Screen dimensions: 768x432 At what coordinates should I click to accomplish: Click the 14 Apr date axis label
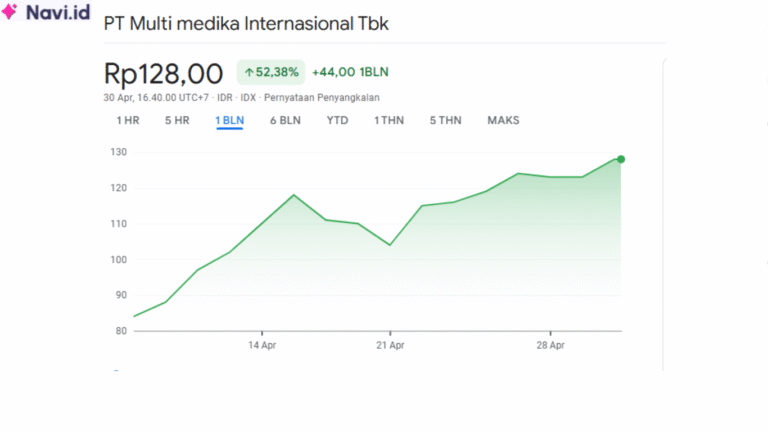pyautogui.click(x=262, y=345)
